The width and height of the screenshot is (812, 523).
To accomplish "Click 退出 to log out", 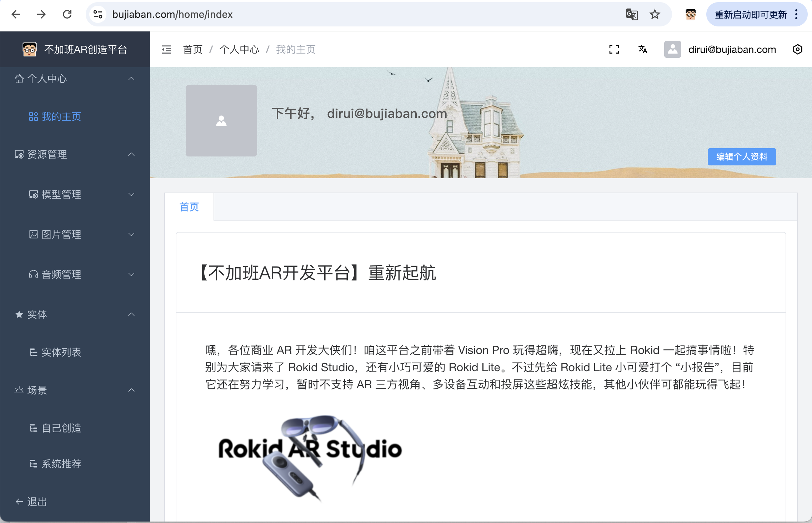I will tap(37, 502).
